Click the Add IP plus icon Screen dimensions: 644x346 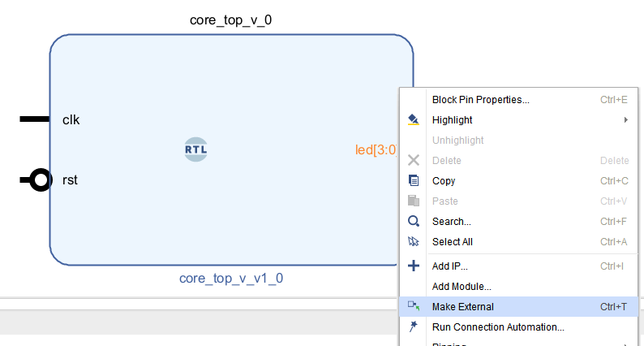point(414,266)
